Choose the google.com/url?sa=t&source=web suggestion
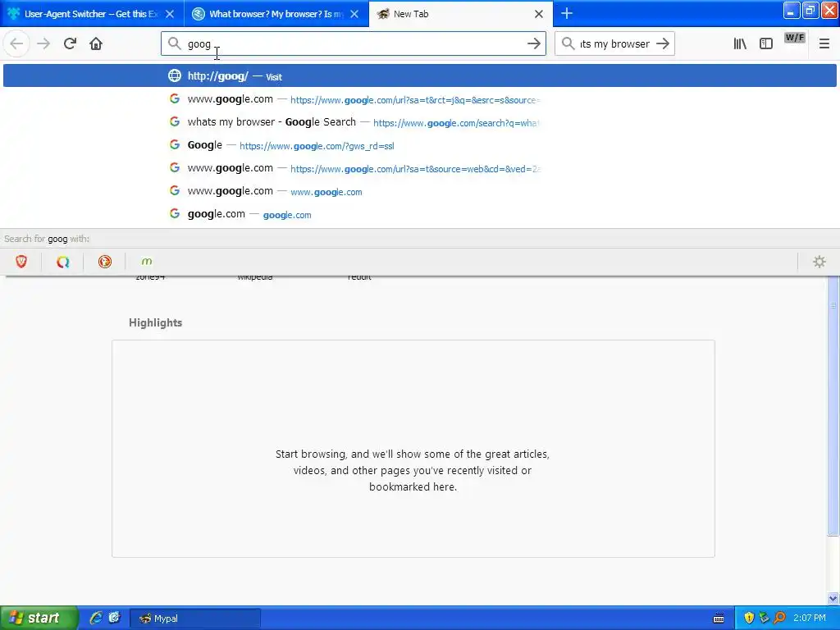The width and height of the screenshot is (840, 630). (420, 168)
